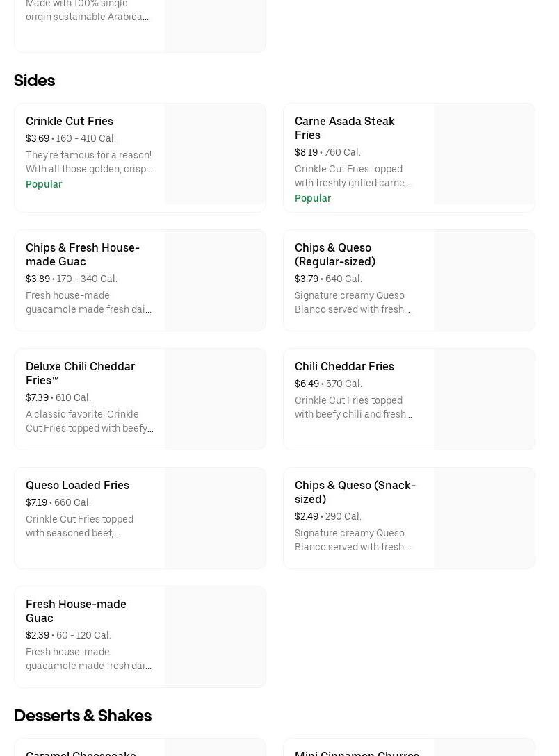This screenshot has width=559, height=756.
Task: Choose Chips & Queso (Regular-sized) title
Action: click(x=335, y=254)
